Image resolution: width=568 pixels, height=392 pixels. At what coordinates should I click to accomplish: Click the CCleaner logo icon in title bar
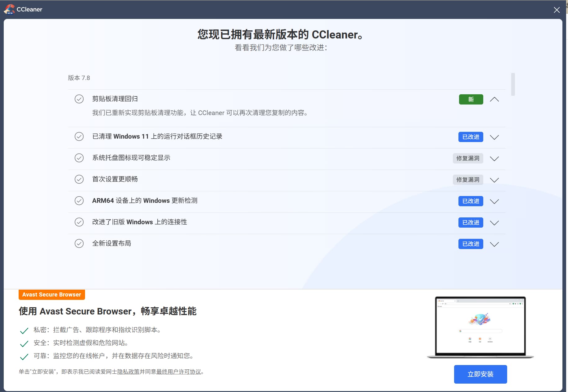pos(9,9)
